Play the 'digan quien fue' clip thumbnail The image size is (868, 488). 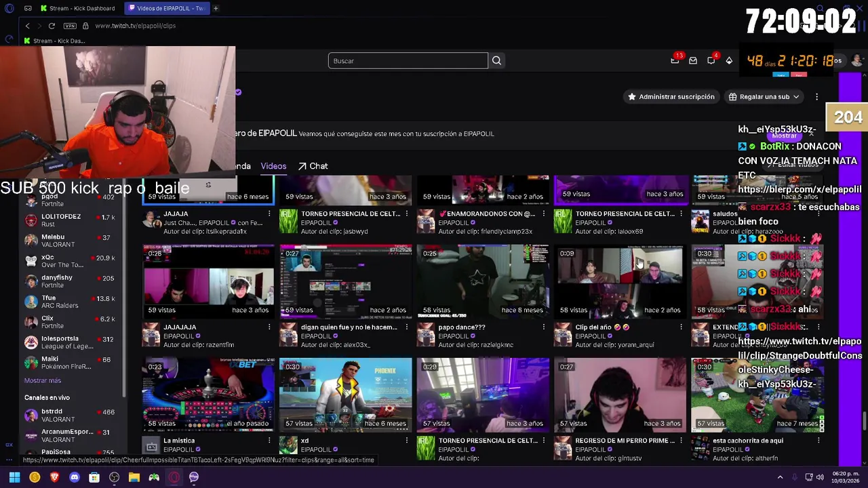pyautogui.click(x=345, y=281)
